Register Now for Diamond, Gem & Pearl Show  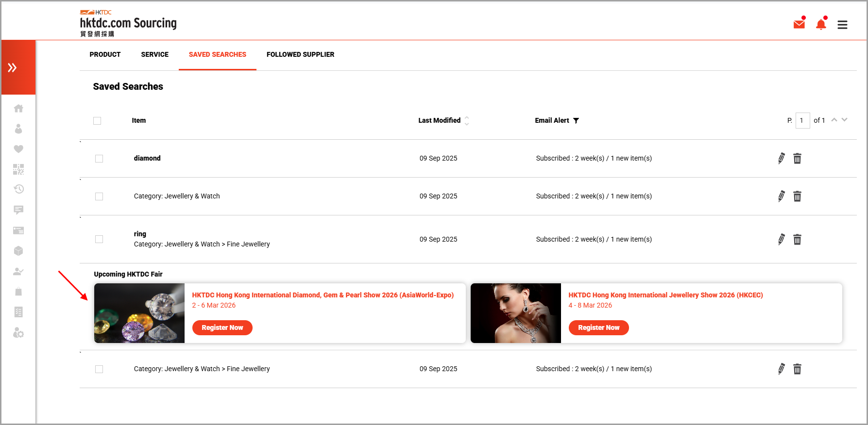pyautogui.click(x=222, y=327)
